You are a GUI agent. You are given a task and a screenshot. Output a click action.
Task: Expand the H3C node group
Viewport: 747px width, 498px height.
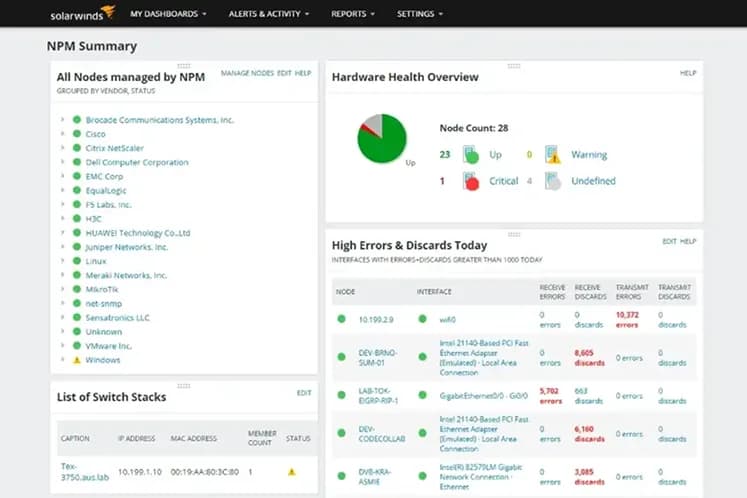click(62, 218)
